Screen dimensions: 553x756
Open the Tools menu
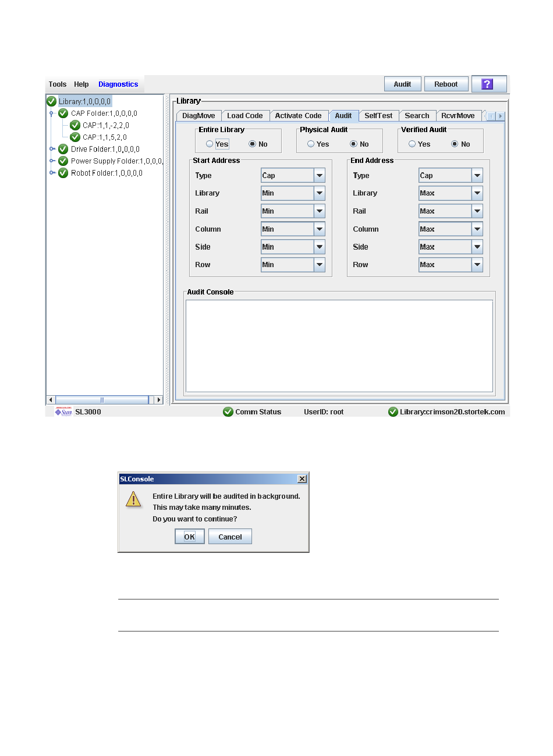click(x=58, y=84)
